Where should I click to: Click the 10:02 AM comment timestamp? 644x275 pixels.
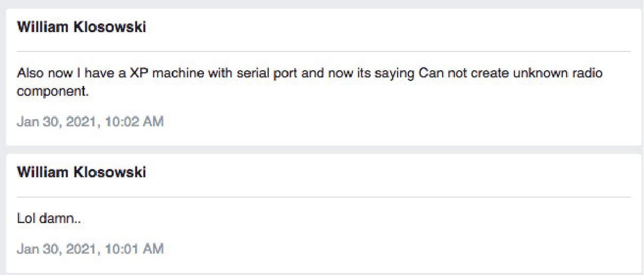90,122
